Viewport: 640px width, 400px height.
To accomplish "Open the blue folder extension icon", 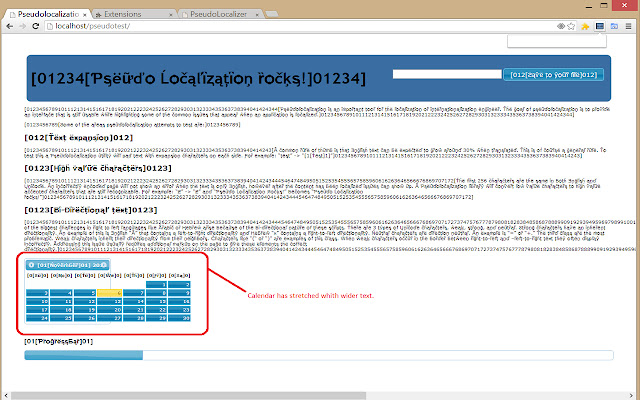I will click(614, 26).
